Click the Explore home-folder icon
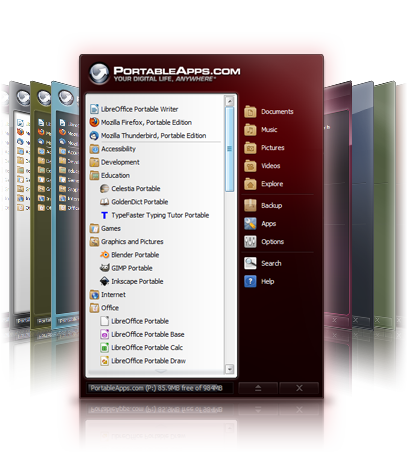The image size is (407, 452). tap(250, 184)
